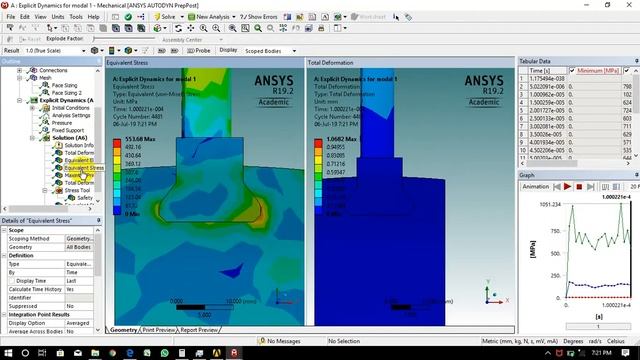Screen dimensions: 640x360
Task: Switch to the Report Preview tab
Action: pos(199,330)
